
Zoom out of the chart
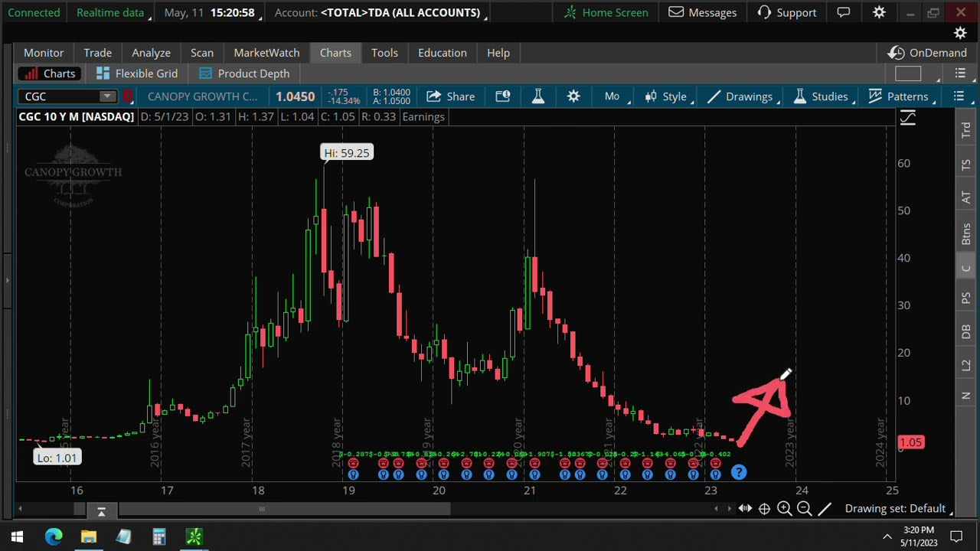(x=804, y=509)
